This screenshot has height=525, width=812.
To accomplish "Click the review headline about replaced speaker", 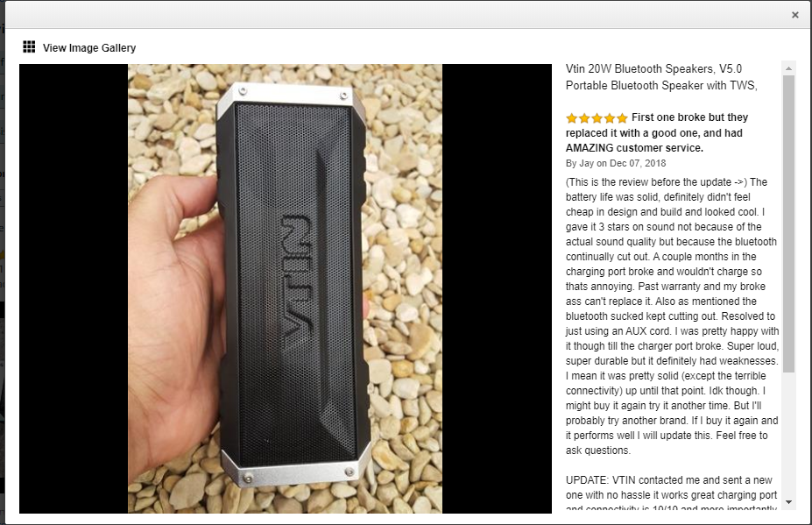I will click(657, 132).
